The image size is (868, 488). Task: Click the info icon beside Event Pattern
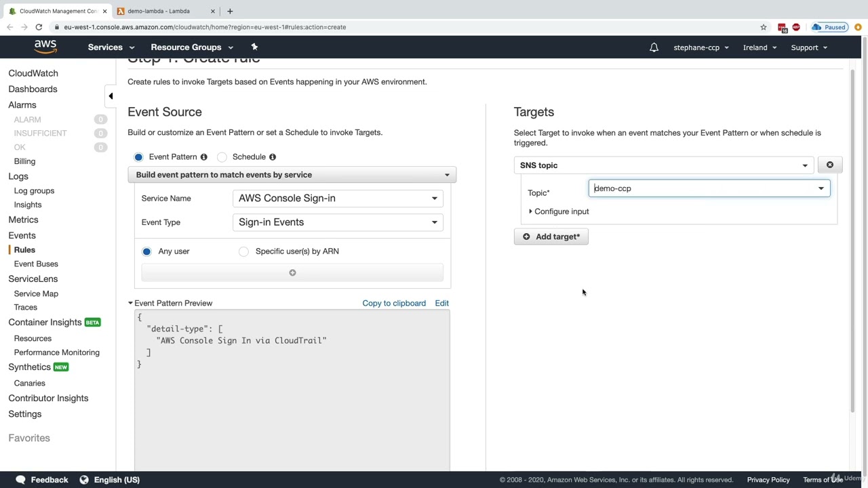point(203,157)
